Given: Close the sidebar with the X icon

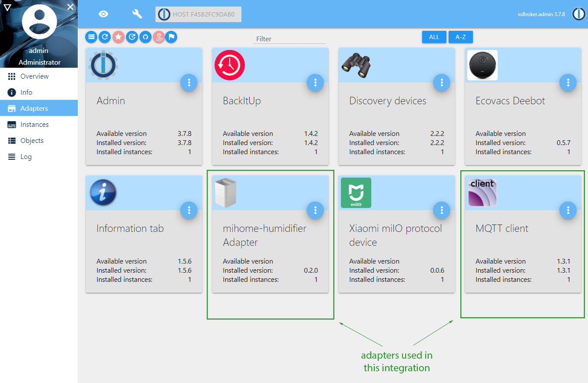Looking at the screenshot, I should click(70, 7).
